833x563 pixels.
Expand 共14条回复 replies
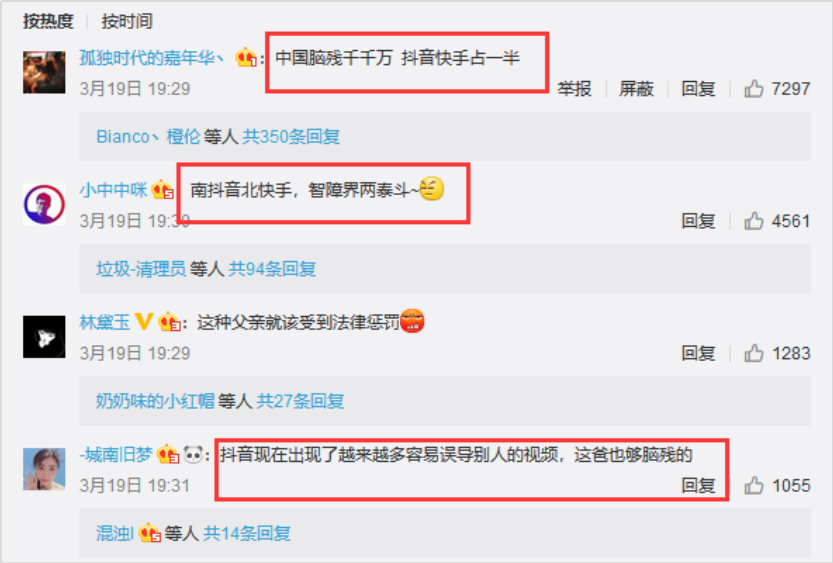tap(247, 533)
